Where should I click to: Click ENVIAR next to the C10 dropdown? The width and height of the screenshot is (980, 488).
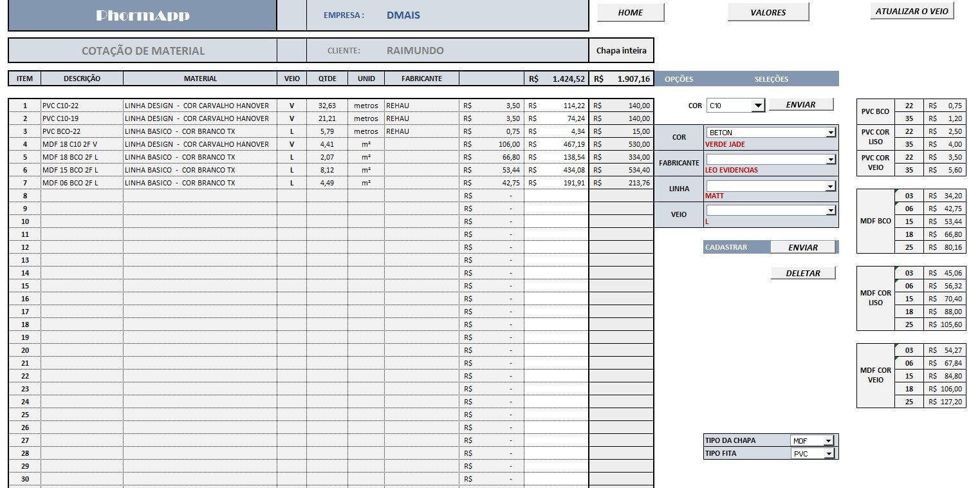(x=800, y=105)
